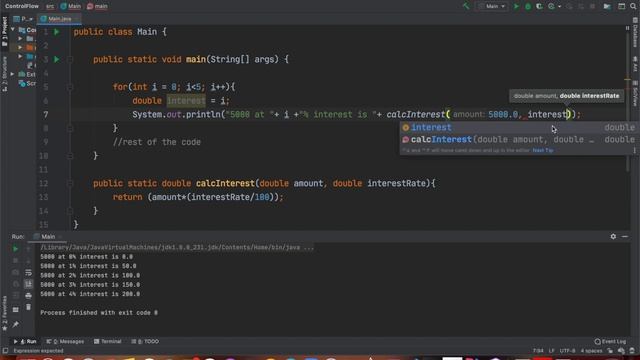
Task: Open Search Everywhere magnifier icon
Action: pos(633,6)
